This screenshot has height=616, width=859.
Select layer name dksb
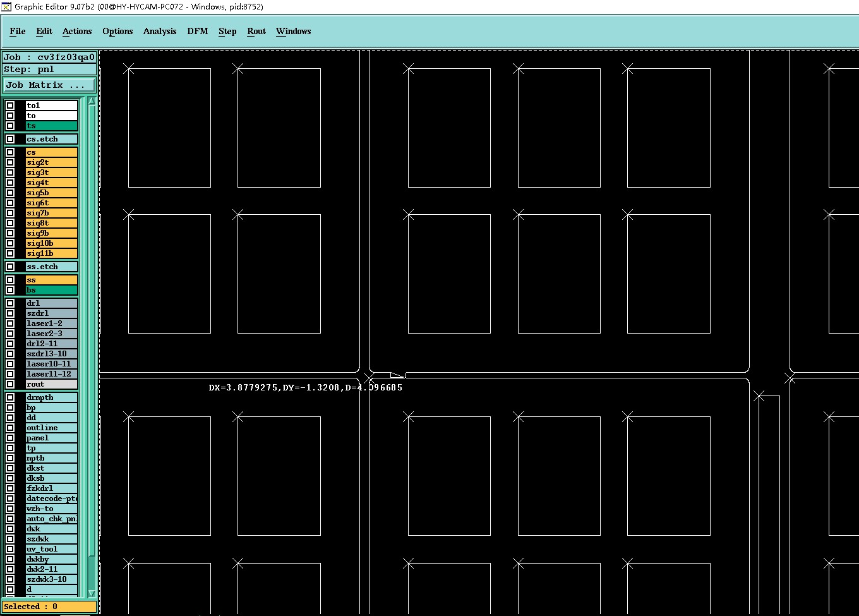52,478
